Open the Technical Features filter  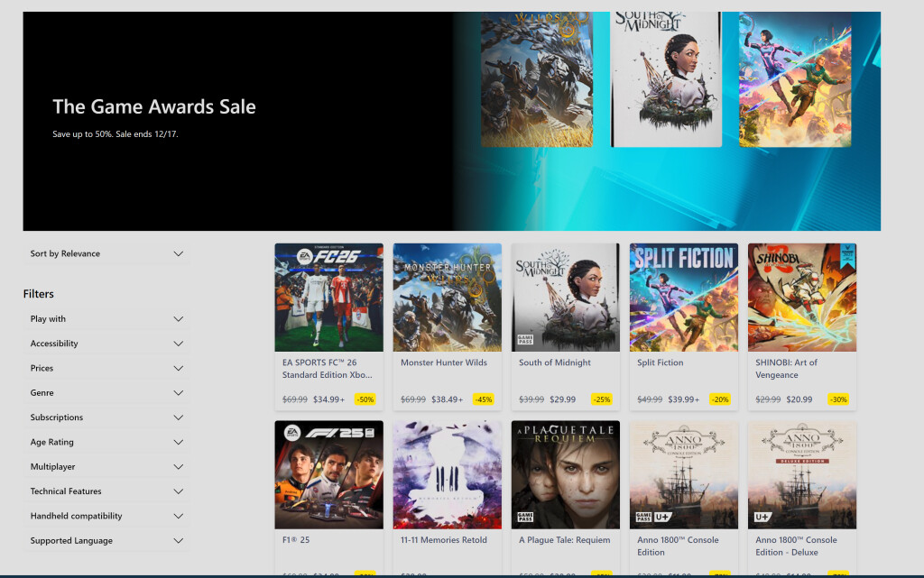106,491
